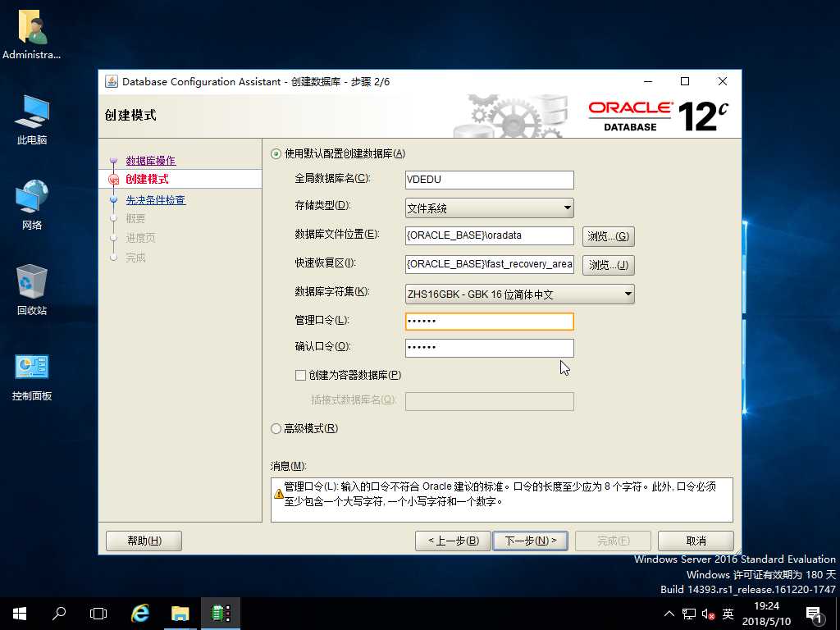The image size is (840, 630).
Task: Click the taskbar search magnifier icon
Action: 59,614
